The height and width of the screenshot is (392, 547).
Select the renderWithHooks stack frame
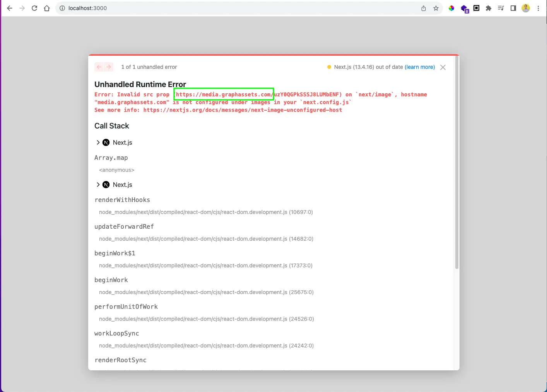[122, 200]
